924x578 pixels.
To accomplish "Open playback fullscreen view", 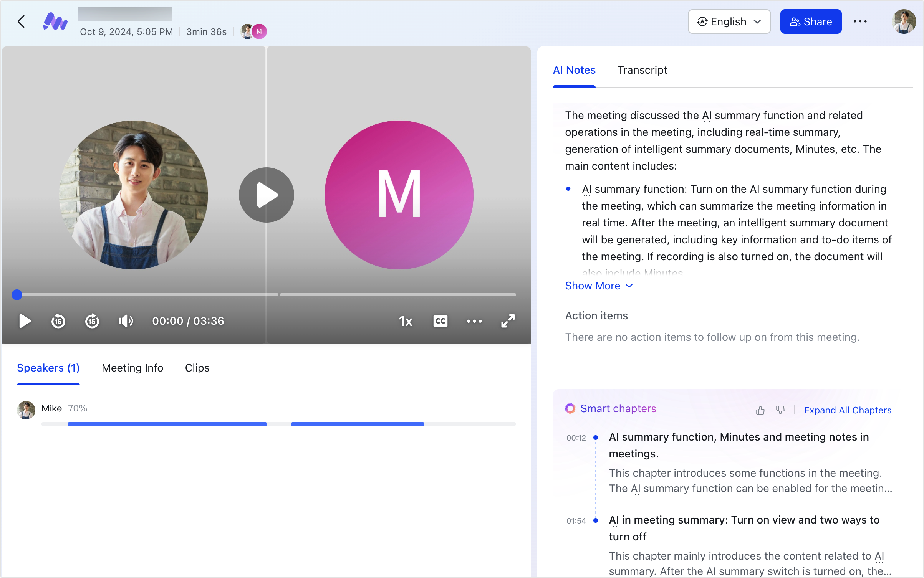I will [x=508, y=321].
